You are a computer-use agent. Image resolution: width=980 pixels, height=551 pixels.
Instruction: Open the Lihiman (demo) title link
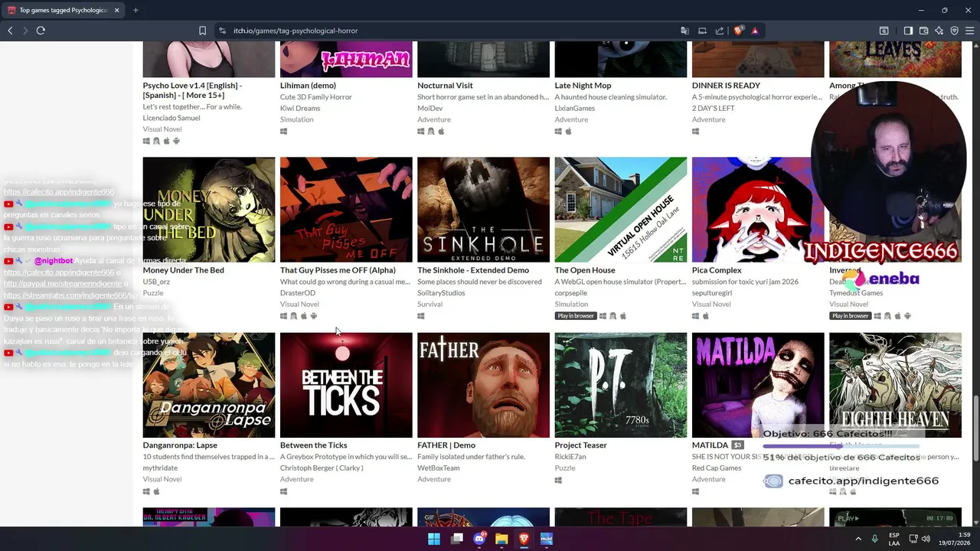pyautogui.click(x=308, y=86)
